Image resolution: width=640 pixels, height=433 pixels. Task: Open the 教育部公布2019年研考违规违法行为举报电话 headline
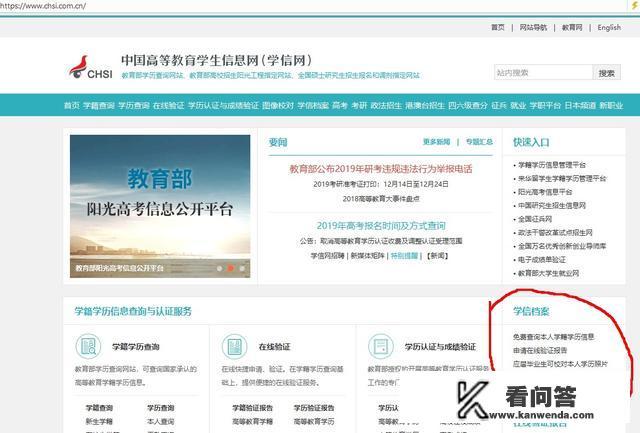tap(381, 169)
